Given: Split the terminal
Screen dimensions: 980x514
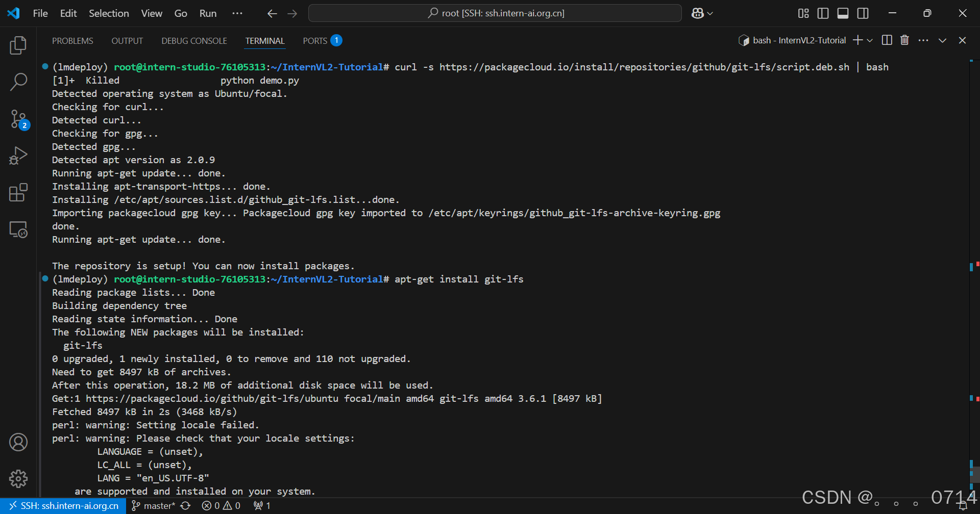Looking at the screenshot, I should [x=887, y=40].
